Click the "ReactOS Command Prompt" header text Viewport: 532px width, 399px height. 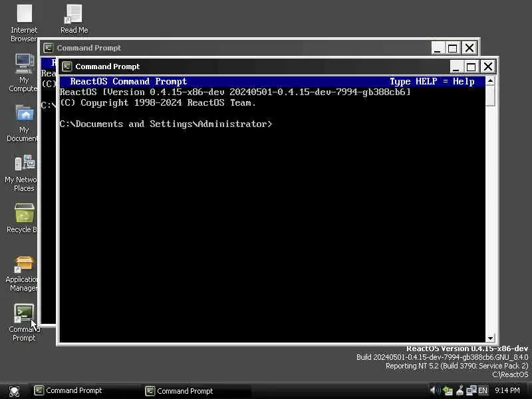tap(128, 81)
